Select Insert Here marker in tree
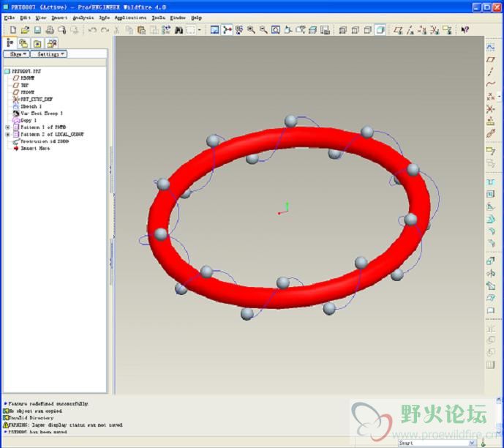Image resolution: width=504 pixels, height=448 pixels. click(31, 149)
